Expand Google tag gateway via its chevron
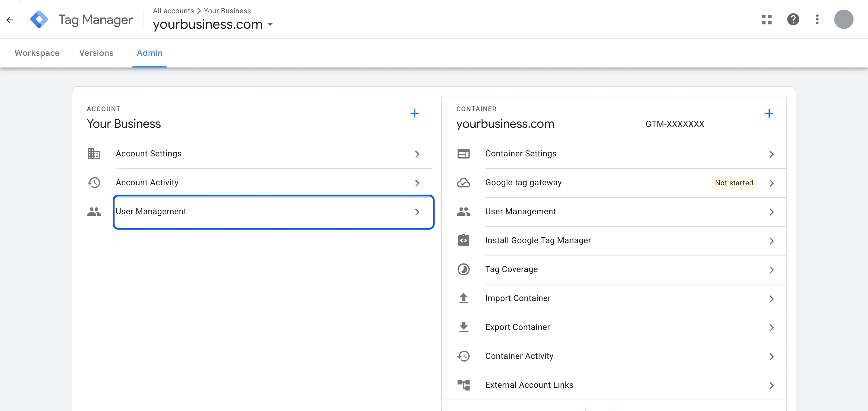 pyautogui.click(x=771, y=183)
